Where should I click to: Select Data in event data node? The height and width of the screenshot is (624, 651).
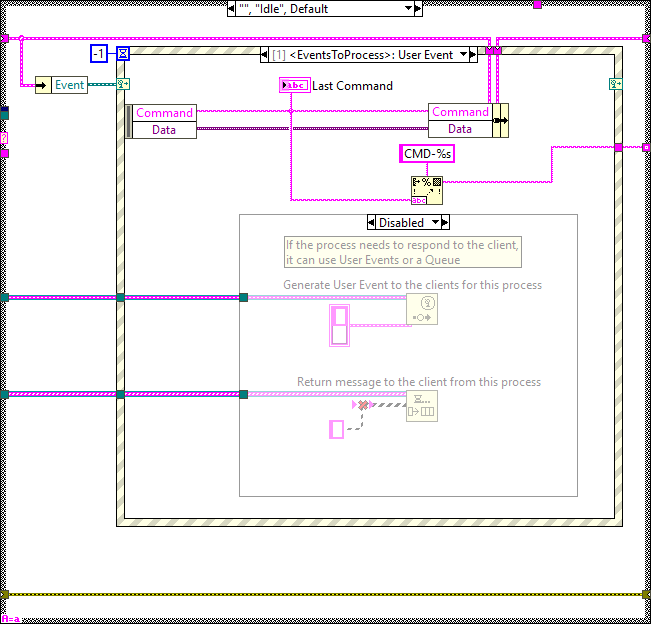coord(164,130)
